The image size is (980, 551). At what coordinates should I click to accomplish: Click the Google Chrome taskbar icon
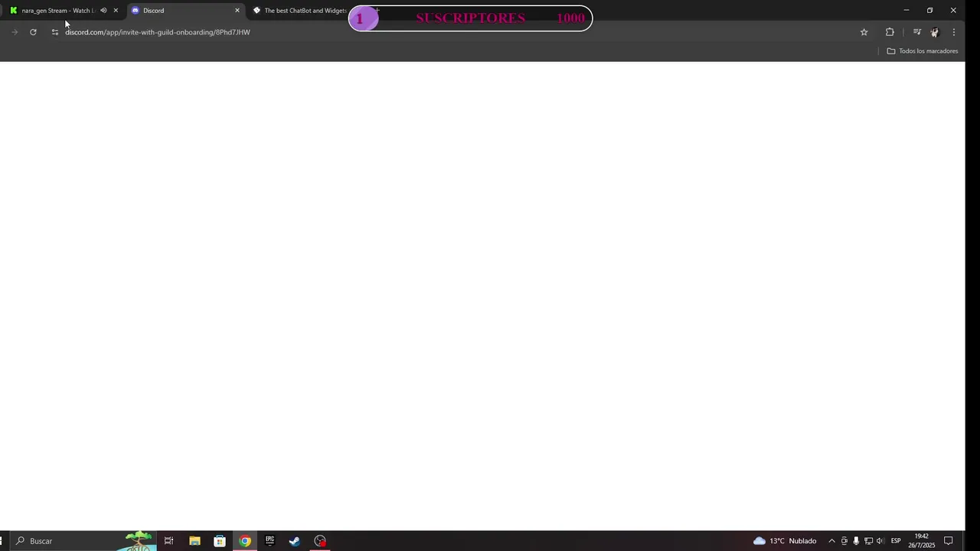coord(245,541)
